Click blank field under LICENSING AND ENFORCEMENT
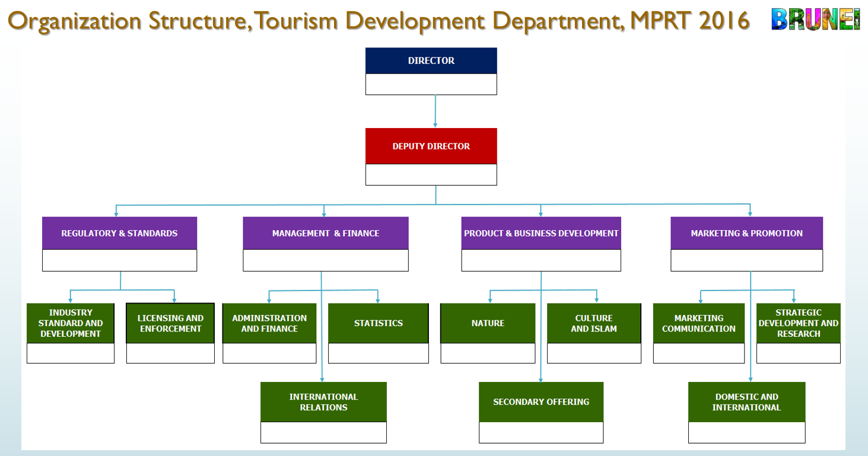Viewport: 868px width, 456px height. [170, 353]
